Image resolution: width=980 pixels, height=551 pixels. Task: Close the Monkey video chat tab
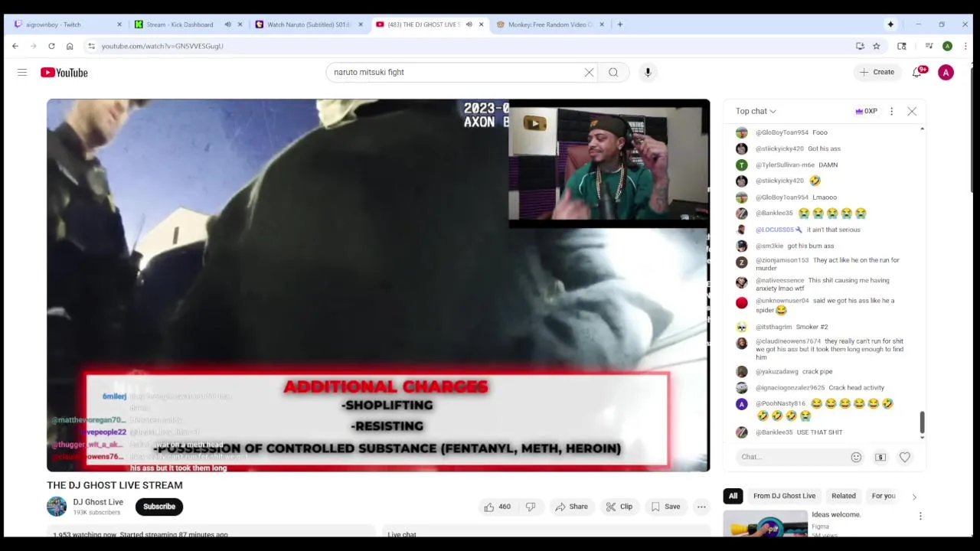(x=602, y=24)
